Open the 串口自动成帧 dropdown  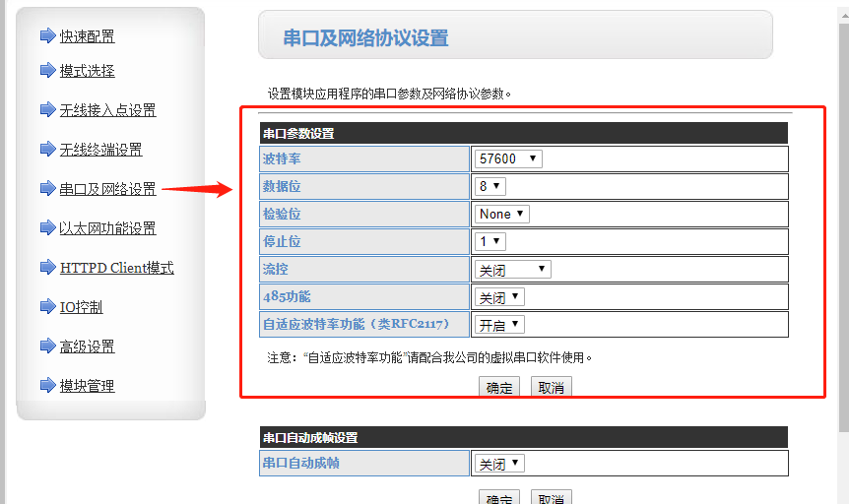tap(499, 464)
